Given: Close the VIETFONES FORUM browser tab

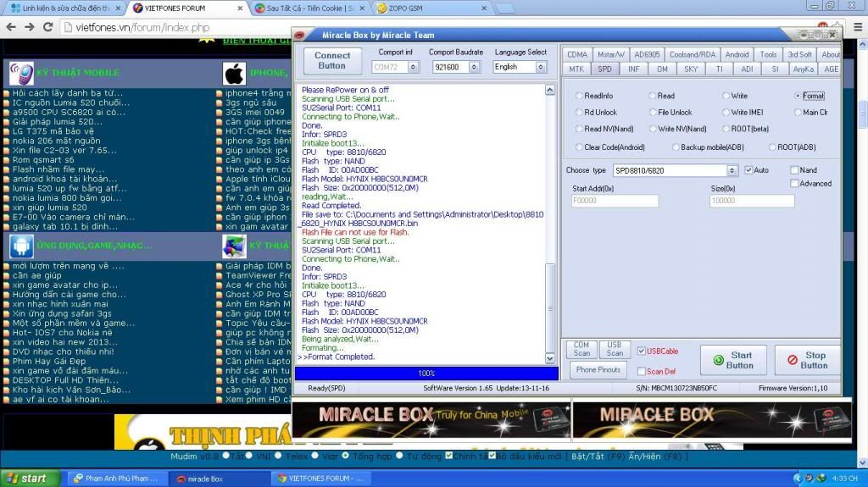Looking at the screenshot, I should click(240, 8).
